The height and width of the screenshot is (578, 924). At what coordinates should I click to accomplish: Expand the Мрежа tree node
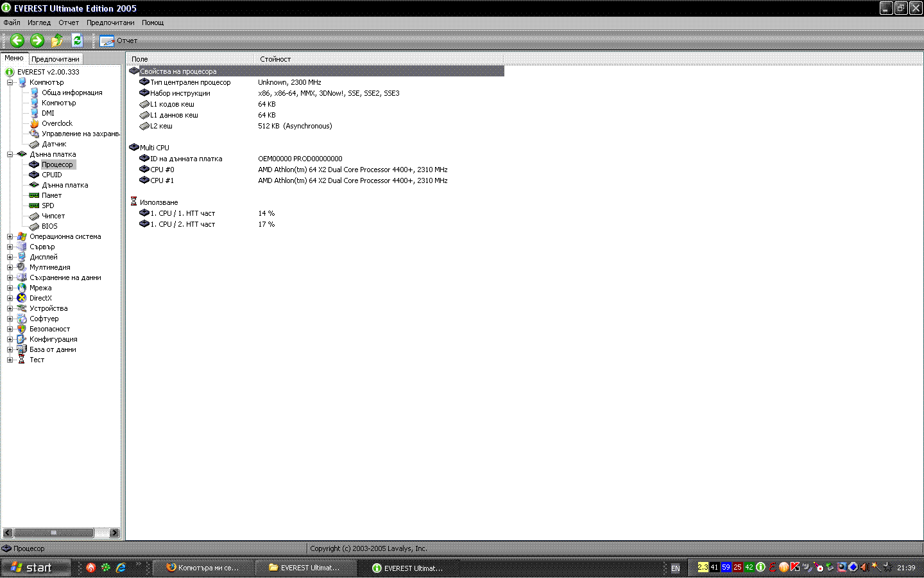10,288
